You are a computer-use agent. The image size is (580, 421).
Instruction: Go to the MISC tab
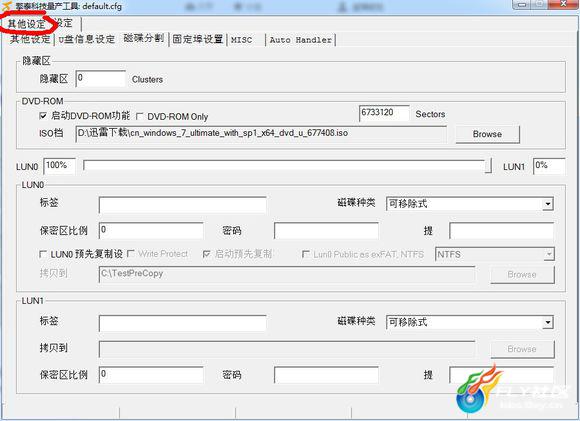[x=241, y=40]
